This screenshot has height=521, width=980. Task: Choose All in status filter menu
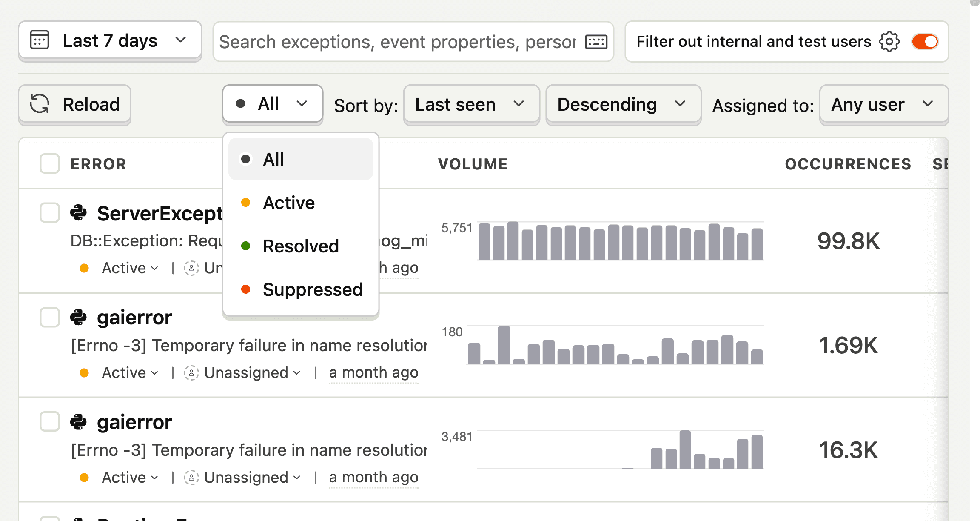tap(301, 159)
